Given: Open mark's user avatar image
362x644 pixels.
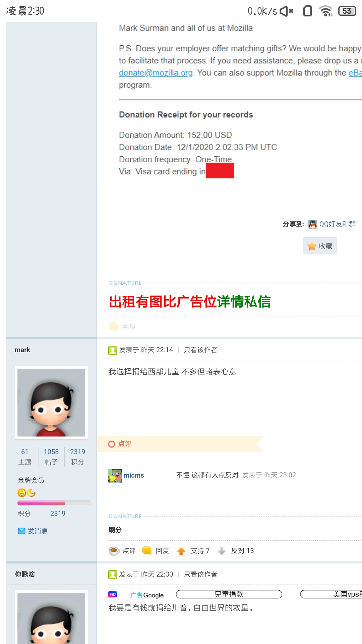Looking at the screenshot, I should coord(51,402).
